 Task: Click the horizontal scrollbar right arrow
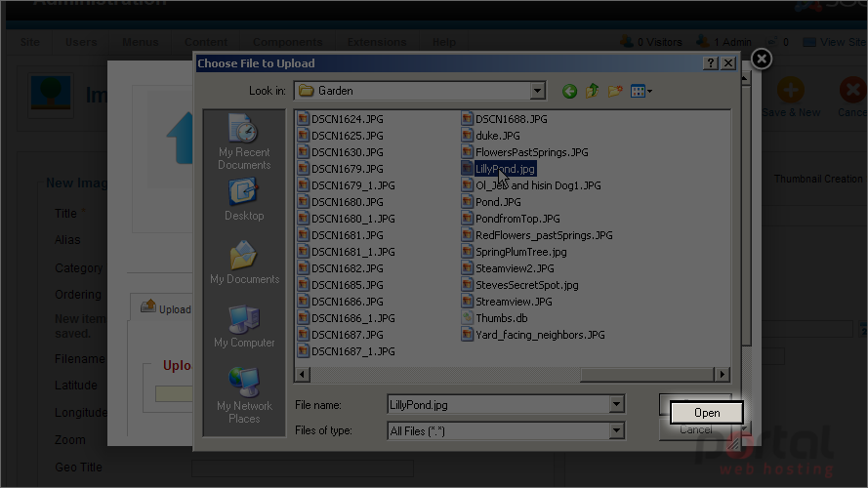pos(722,375)
